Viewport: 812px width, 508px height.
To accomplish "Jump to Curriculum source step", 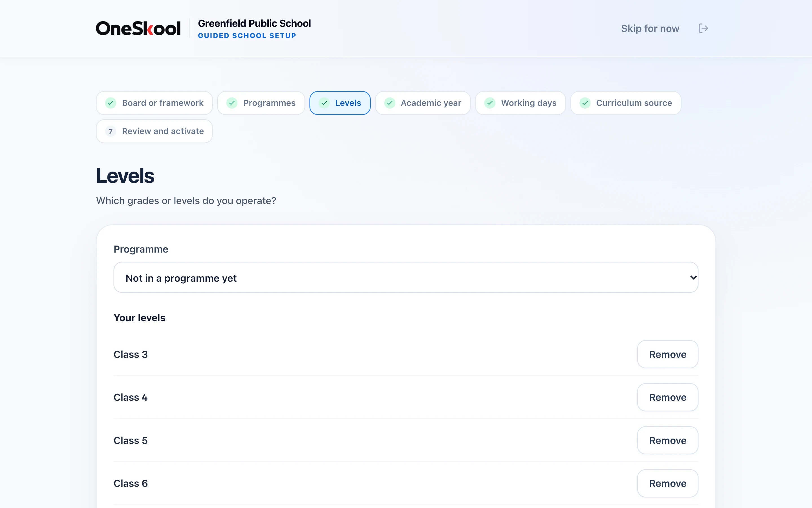I will [x=626, y=103].
